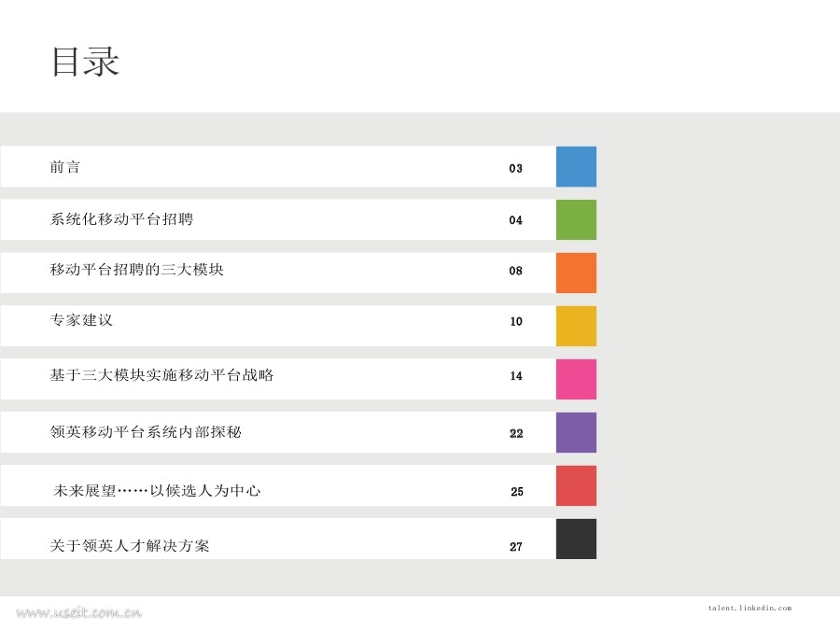
Task: Click page number 27
Action: coord(516,547)
